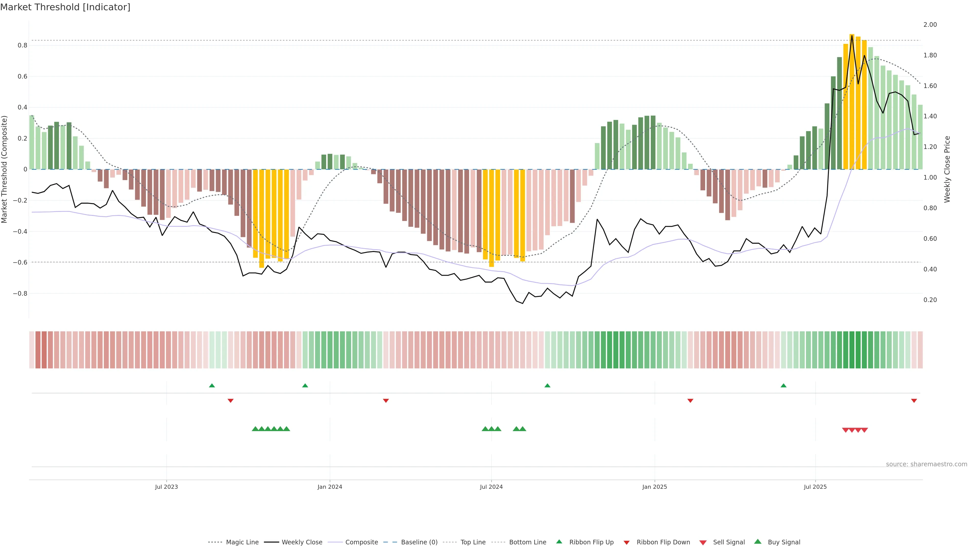
Task: Click the Jan 2024 x-axis label
Action: (x=330, y=487)
